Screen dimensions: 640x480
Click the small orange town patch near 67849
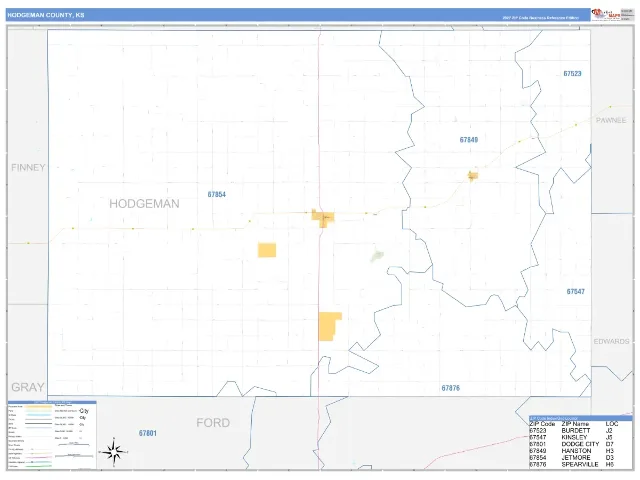pyautogui.click(x=473, y=176)
